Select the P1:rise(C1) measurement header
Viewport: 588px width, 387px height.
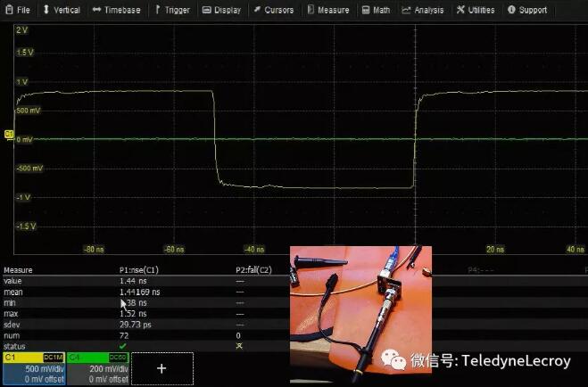point(138,269)
